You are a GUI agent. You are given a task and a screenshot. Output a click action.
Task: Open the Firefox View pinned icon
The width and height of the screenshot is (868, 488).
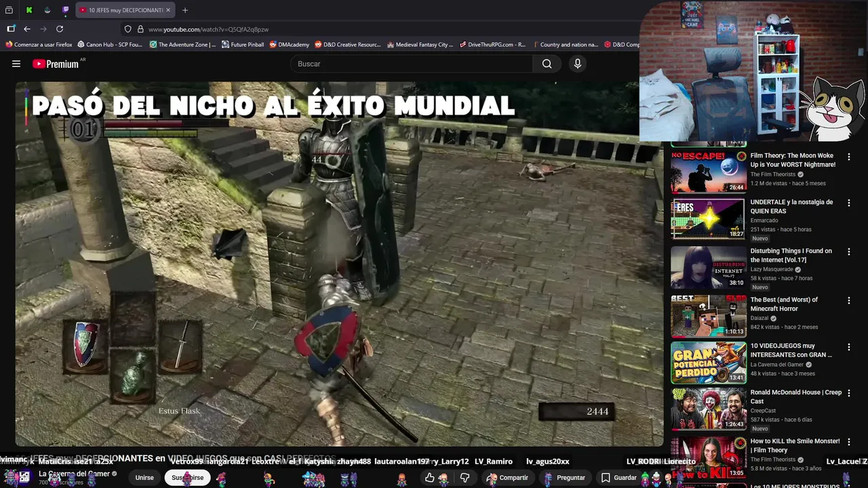pyautogui.click(x=9, y=10)
